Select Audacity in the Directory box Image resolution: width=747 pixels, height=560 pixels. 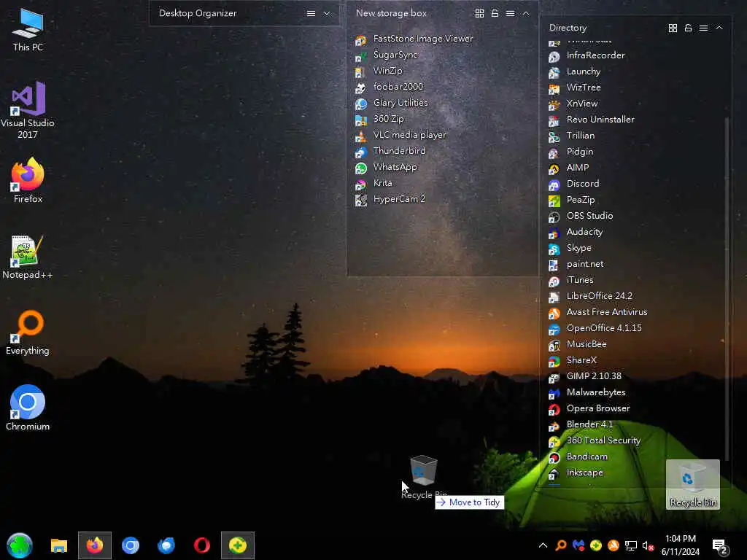(x=576, y=233)
